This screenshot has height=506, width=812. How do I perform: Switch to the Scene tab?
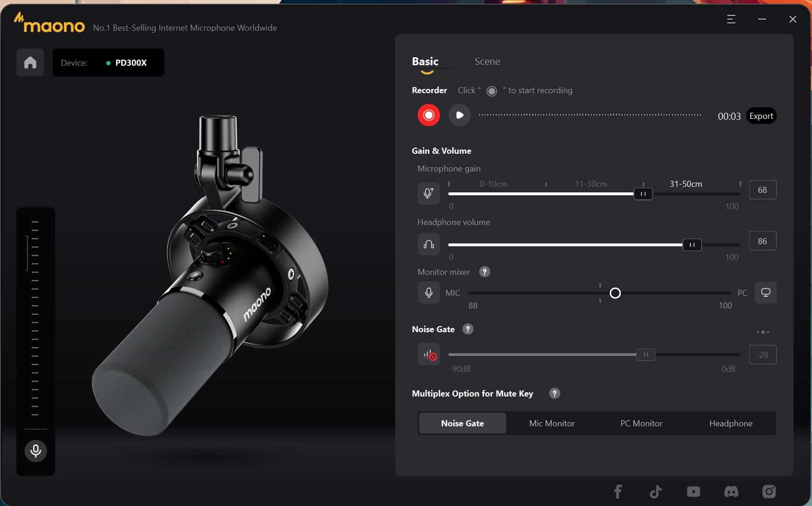pyautogui.click(x=487, y=62)
